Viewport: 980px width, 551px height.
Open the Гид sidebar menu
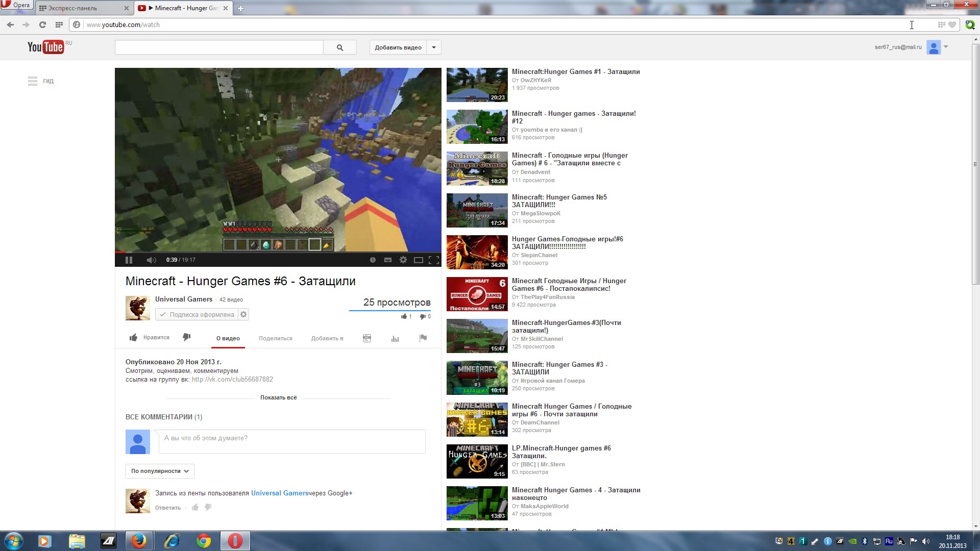click(x=40, y=81)
